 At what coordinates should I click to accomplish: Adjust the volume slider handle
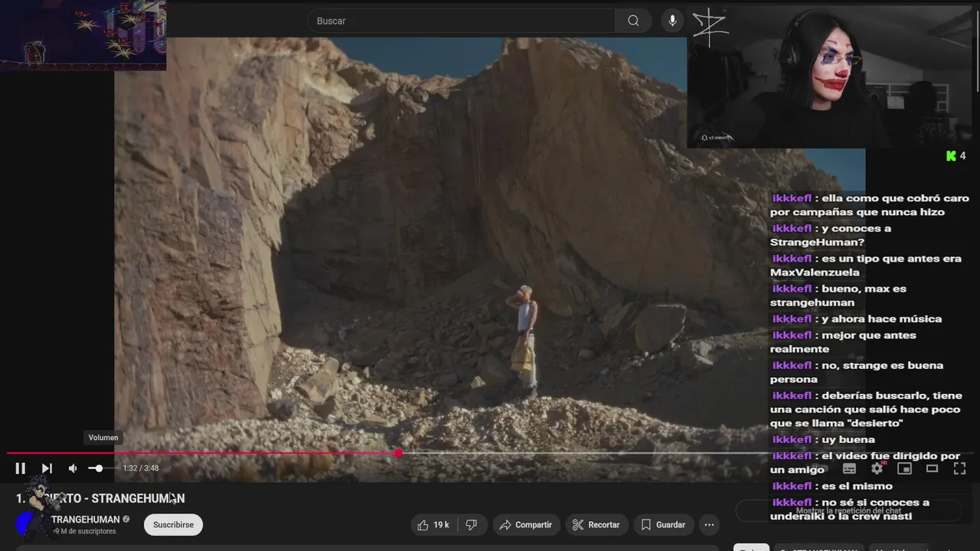tap(99, 468)
